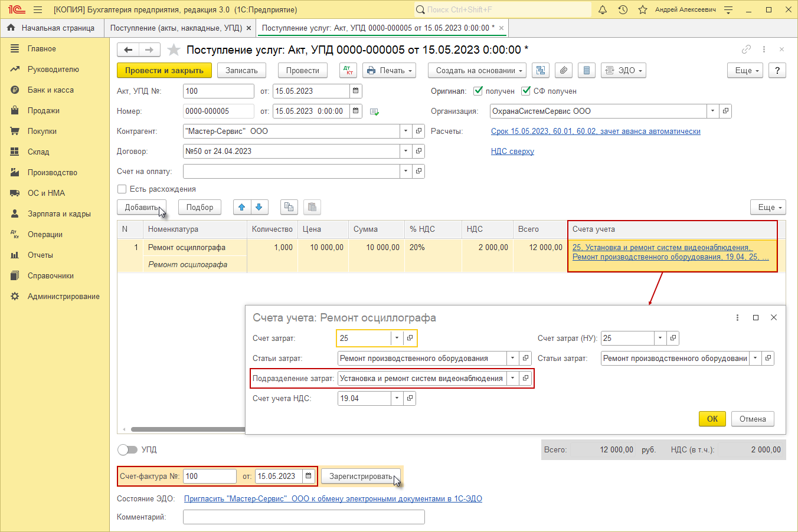
Task: Open invite to 1С-ЭДО link
Action: pyautogui.click(x=333, y=499)
